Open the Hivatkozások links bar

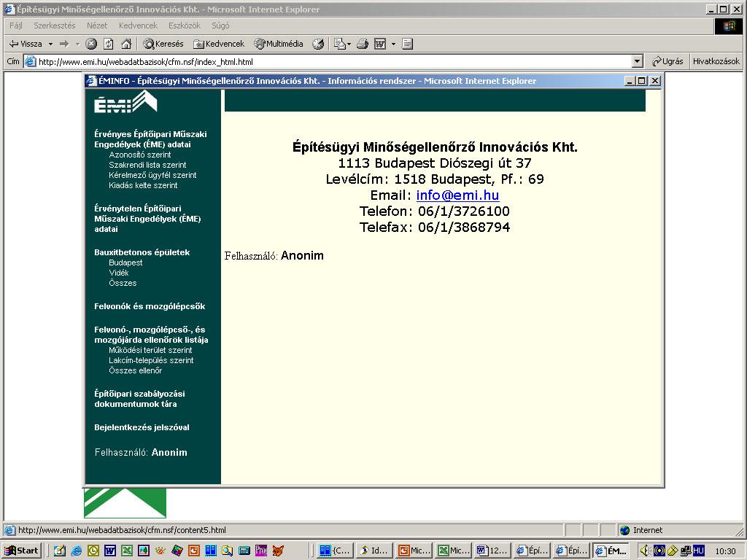coord(716,61)
